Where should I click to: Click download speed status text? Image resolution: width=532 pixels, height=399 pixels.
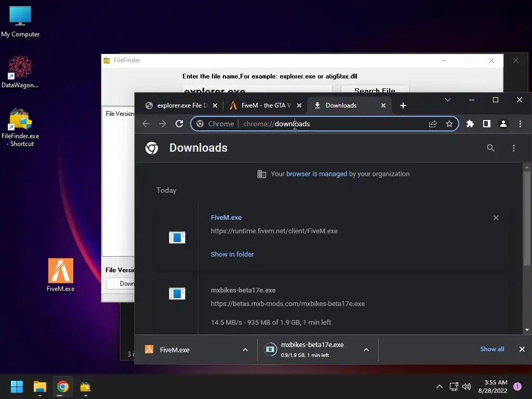[271, 322]
